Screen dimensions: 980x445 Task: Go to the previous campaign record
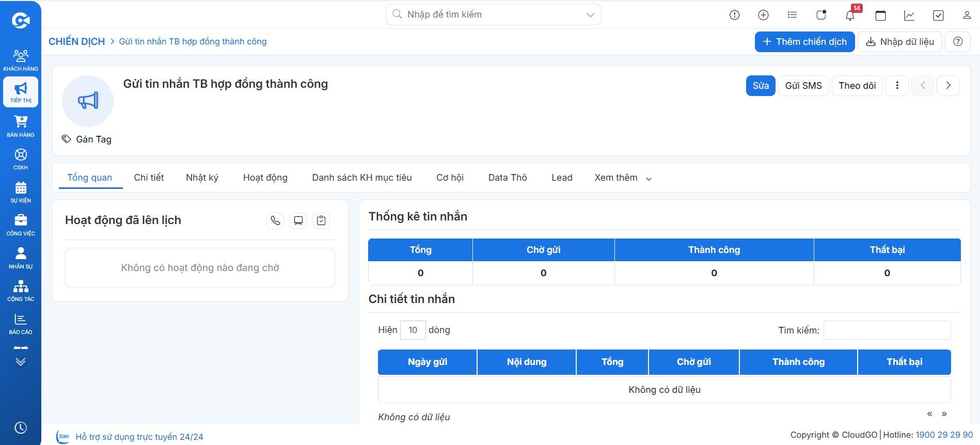tap(923, 86)
